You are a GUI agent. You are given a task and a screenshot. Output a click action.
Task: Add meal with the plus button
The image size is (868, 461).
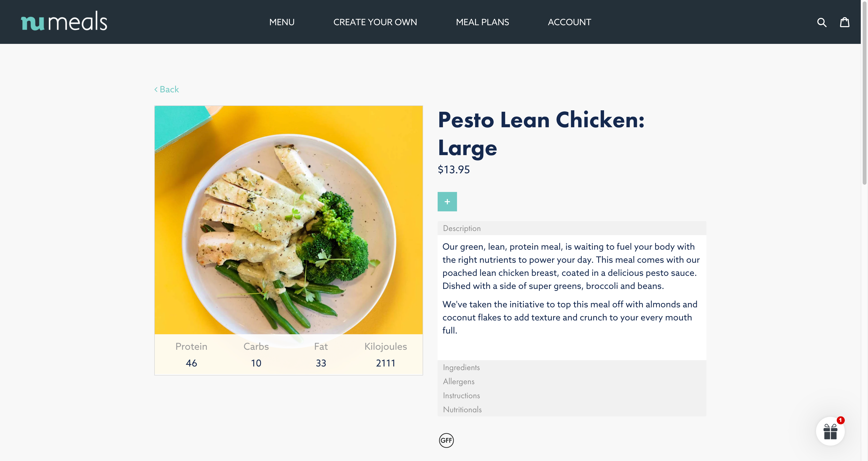[447, 202]
